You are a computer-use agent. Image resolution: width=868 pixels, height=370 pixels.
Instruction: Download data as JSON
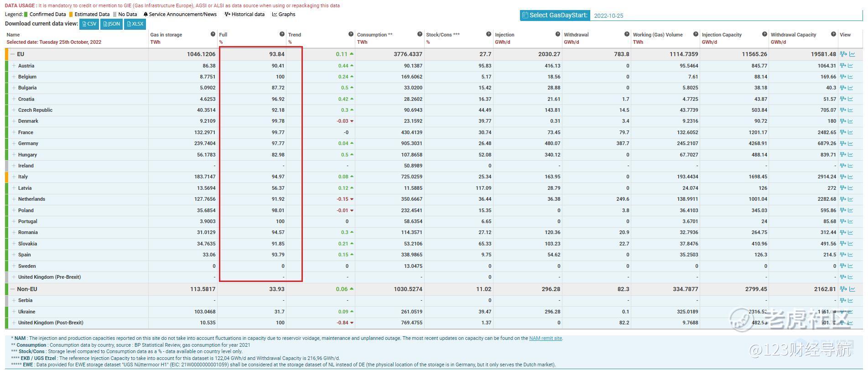coord(111,24)
